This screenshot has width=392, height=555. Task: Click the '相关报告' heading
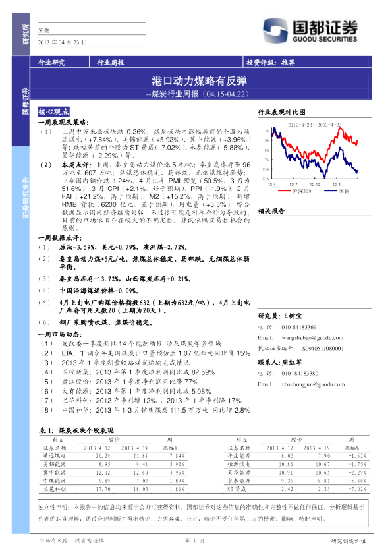coord(271,211)
